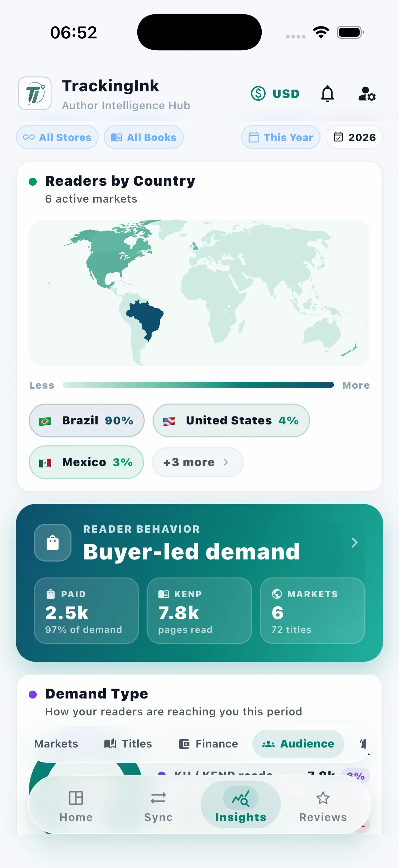Tap the '97% of demand' label
This screenshot has width=399, height=868.
click(83, 629)
